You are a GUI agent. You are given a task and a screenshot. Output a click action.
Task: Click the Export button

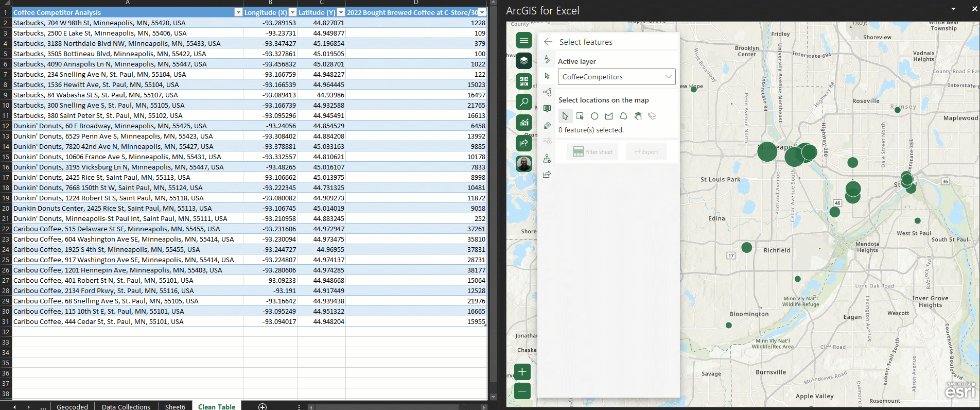[x=646, y=151]
